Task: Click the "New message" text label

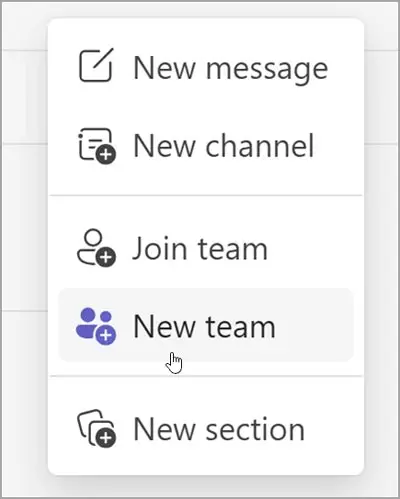Action: (x=231, y=69)
